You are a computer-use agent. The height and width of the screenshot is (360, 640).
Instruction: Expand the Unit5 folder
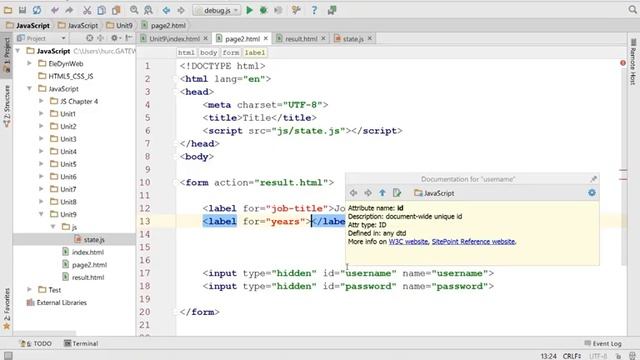coord(41,164)
